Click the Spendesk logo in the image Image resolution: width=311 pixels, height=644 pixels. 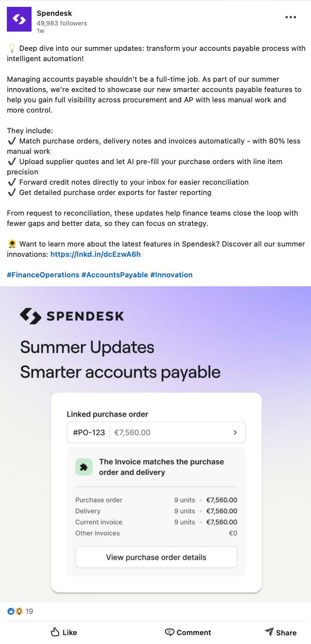72,316
